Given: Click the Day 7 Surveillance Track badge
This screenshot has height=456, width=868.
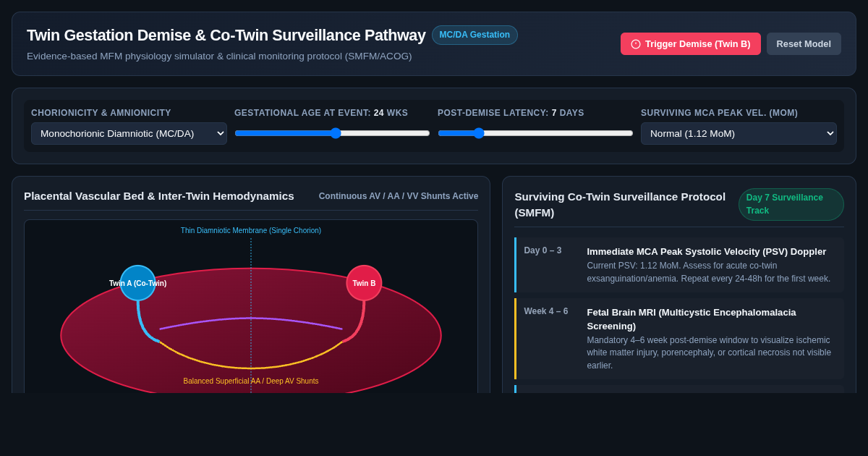Looking at the screenshot, I should [x=791, y=204].
